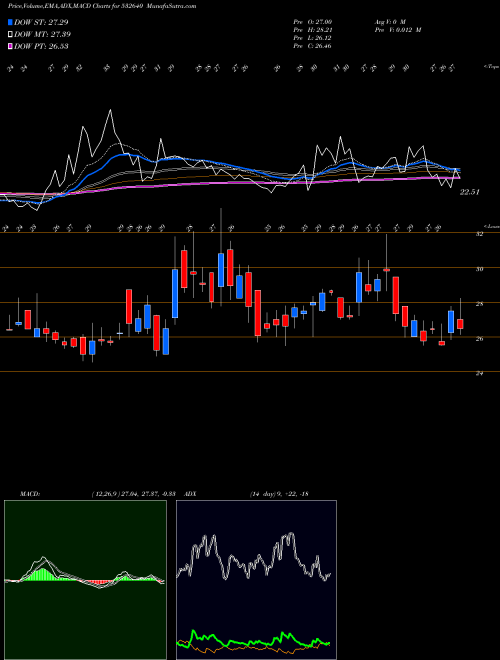Click the 30 price axis label
500x660 pixels.
pos(479,269)
